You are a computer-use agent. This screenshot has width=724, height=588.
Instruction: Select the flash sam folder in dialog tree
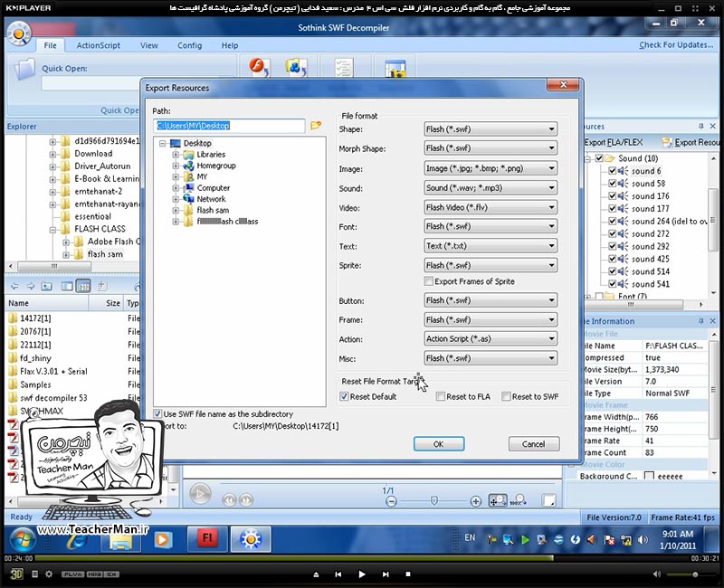[x=213, y=210]
